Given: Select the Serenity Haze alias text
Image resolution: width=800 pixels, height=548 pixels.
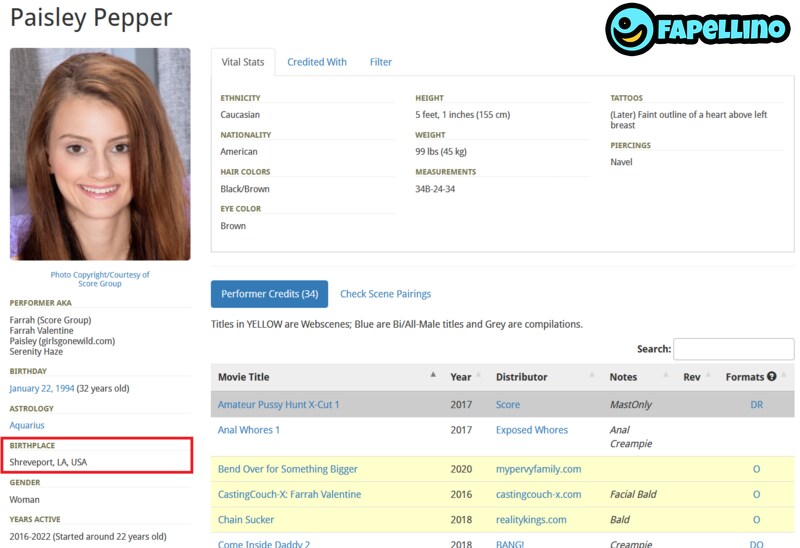Looking at the screenshot, I should (x=36, y=352).
